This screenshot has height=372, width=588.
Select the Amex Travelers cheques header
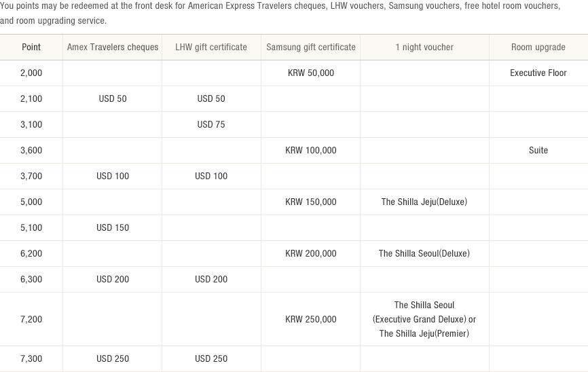click(x=113, y=48)
